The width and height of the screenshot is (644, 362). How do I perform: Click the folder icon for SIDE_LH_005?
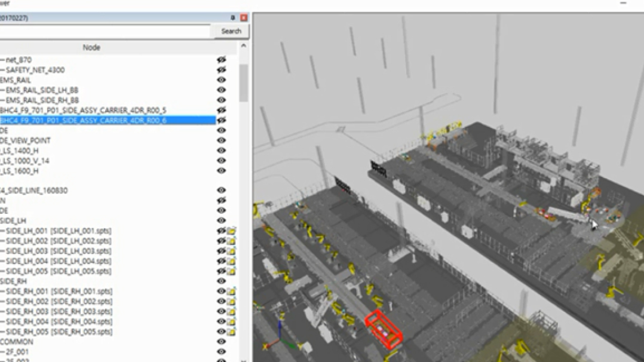click(232, 271)
